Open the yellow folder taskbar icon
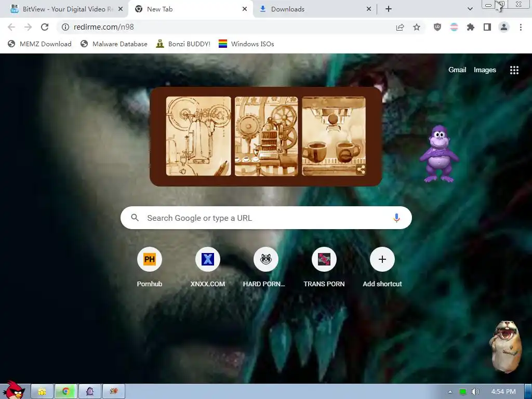This screenshot has width=532, height=399. click(x=42, y=392)
